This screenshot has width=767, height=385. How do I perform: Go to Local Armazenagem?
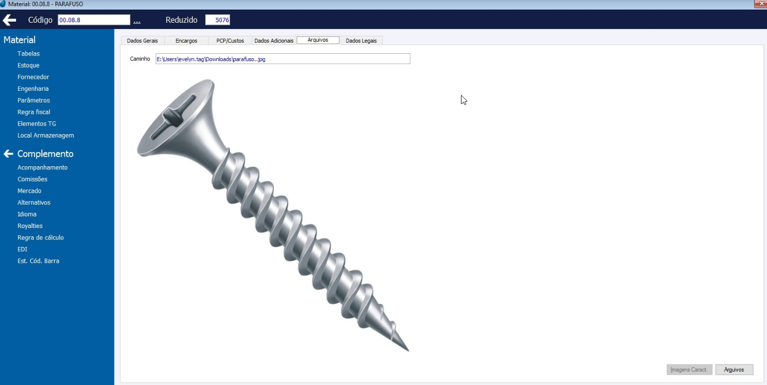[45, 136]
